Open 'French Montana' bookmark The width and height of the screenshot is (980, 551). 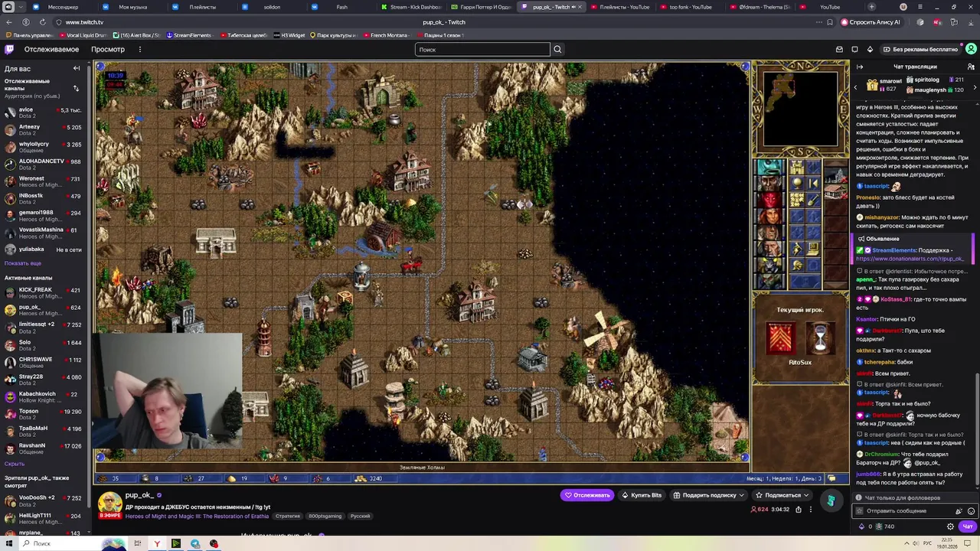click(385, 35)
